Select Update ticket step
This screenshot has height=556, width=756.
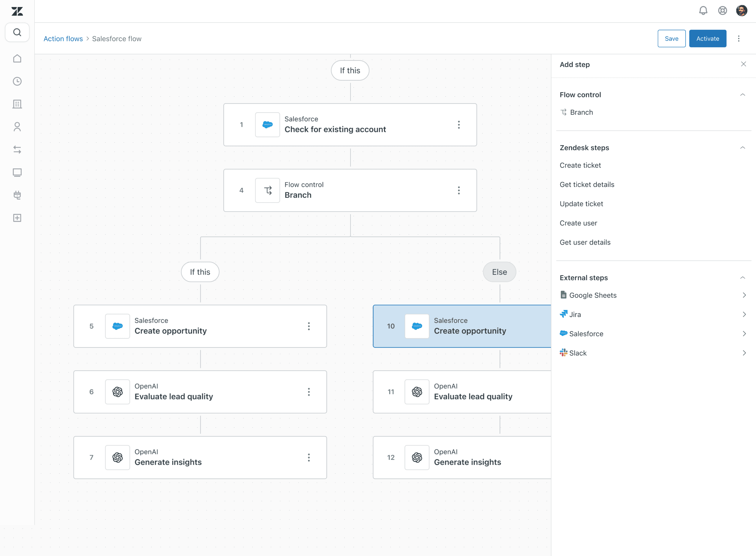click(x=581, y=204)
